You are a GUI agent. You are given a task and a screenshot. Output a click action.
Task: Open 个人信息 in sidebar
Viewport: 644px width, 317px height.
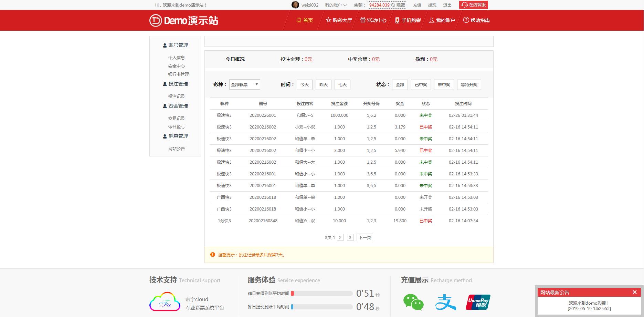[177, 58]
